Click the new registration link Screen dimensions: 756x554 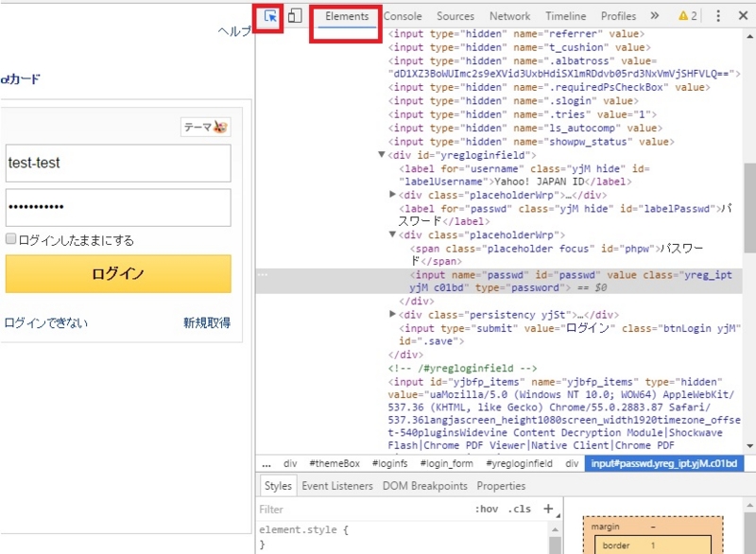coord(207,322)
